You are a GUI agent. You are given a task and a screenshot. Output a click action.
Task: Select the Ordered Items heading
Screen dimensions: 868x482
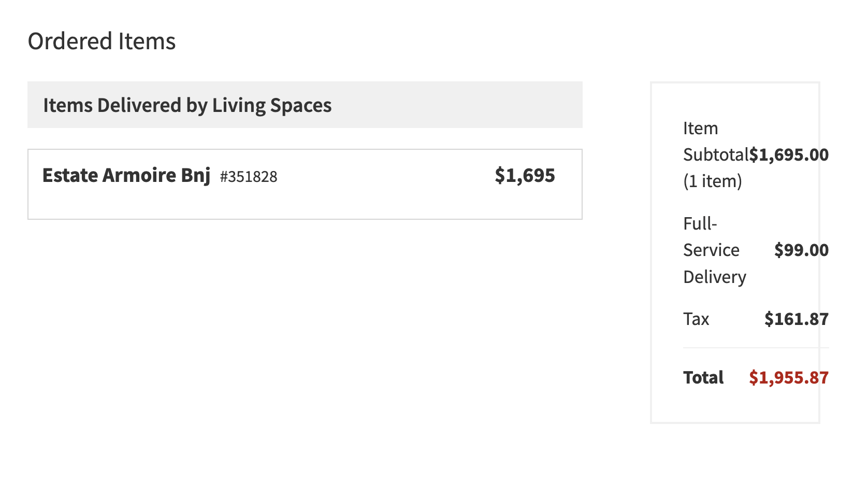(102, 41)
